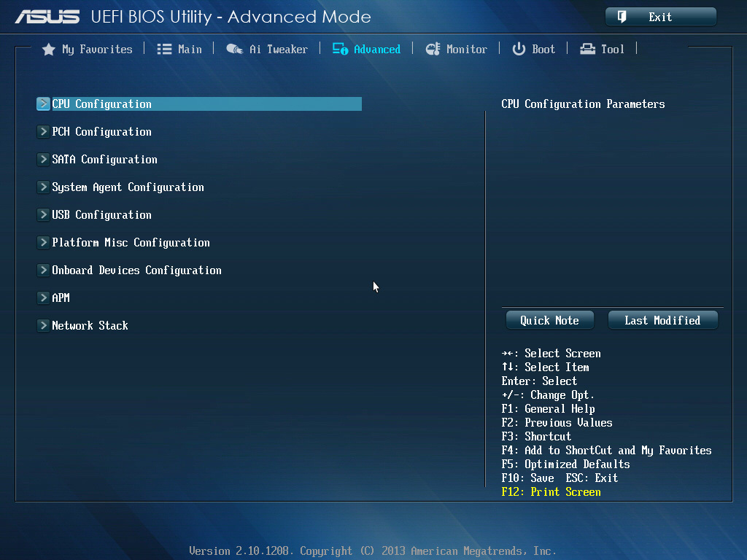Switch to the Monitor tab

point(466,50)
